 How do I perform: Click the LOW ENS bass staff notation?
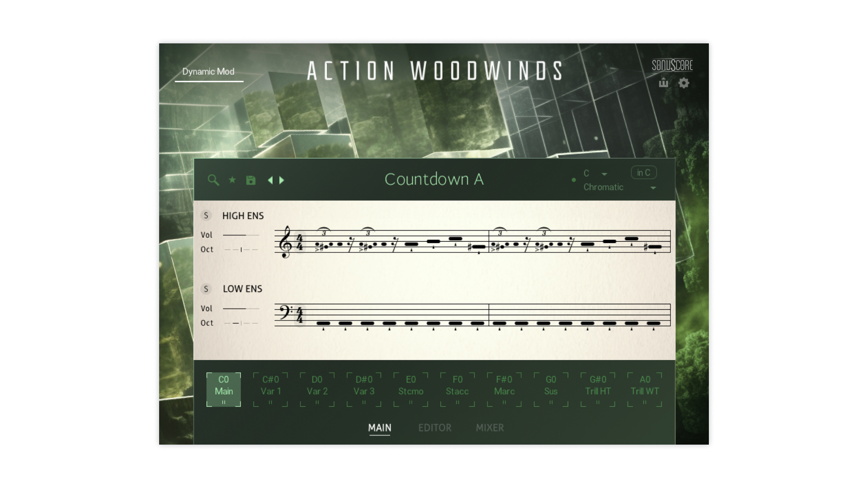point(472,315)
